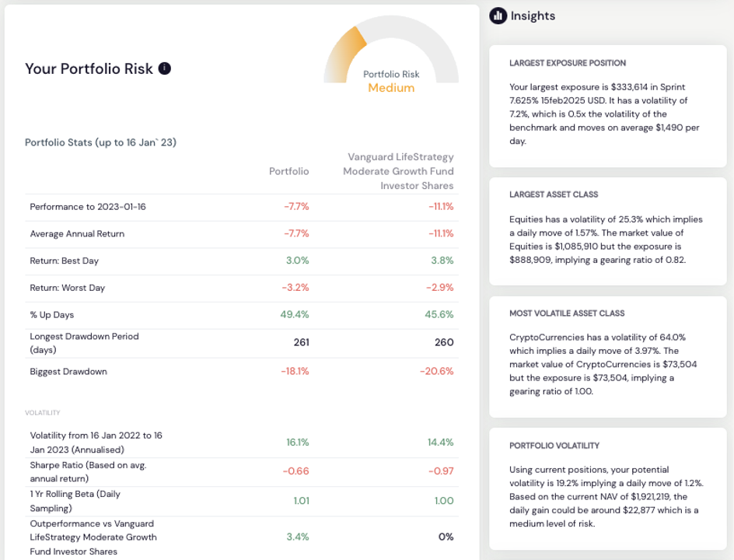Click the info icon beside Your Portfolio Risk

click(165, 68)
